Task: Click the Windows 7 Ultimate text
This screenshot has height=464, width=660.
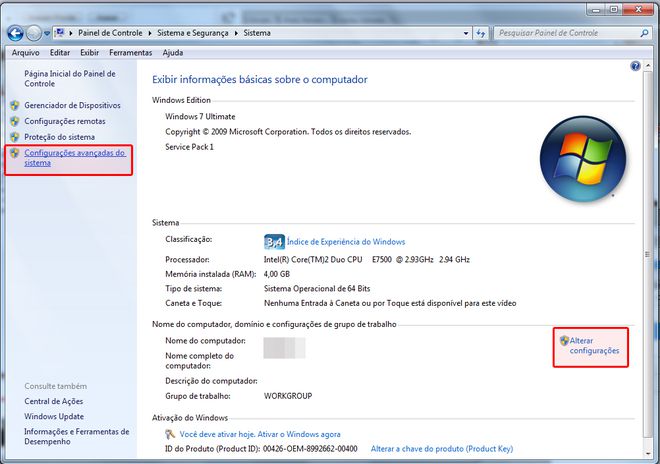Action: [200, 117]
